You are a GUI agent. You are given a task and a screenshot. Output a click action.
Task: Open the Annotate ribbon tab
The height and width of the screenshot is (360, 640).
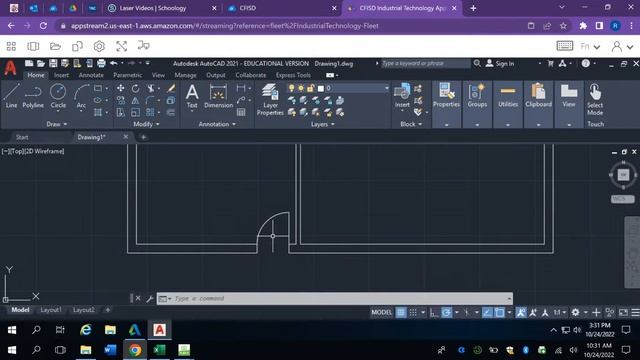(91, 75)
